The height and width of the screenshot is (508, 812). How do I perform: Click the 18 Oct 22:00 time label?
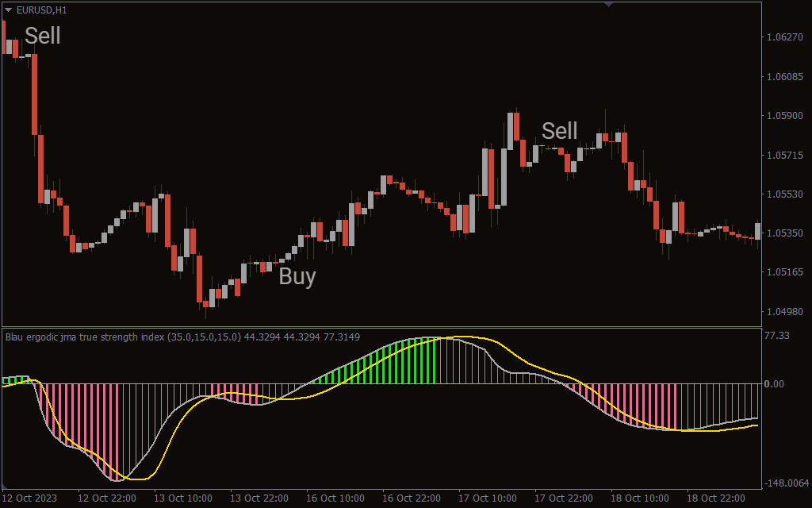(x=715, y=498)
